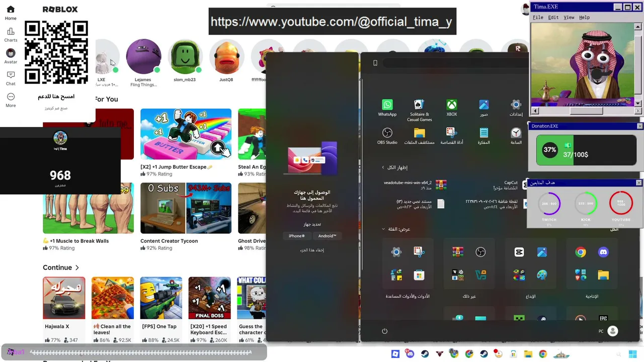The width and height of the screenshot is (644, 362).
Task: Open the Avatar page in Roblox sidebar
Action: click(11, 56)
